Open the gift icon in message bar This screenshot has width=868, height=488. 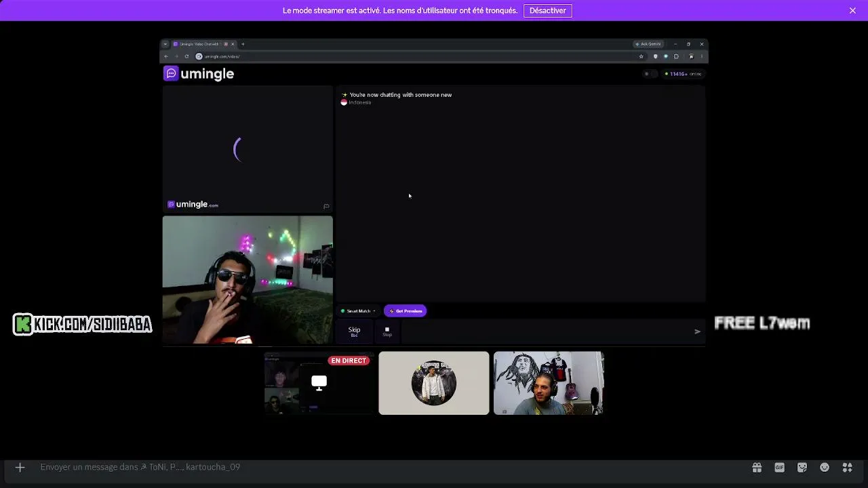point(757,467)
